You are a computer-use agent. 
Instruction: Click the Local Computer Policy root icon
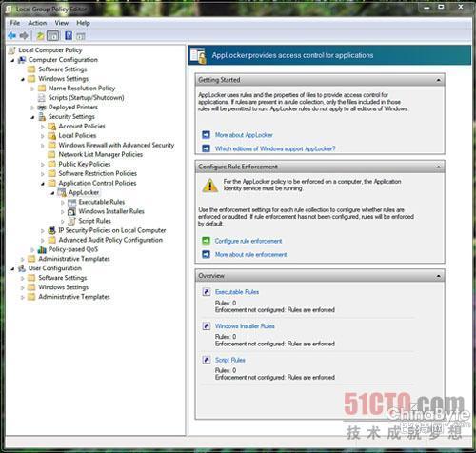pos(11,50)
